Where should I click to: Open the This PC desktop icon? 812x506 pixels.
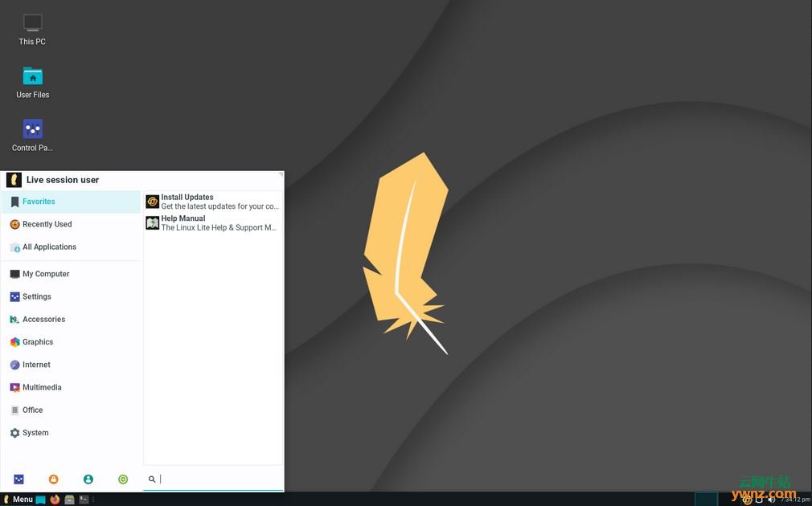pyautogui.click(x=32, y=30)
